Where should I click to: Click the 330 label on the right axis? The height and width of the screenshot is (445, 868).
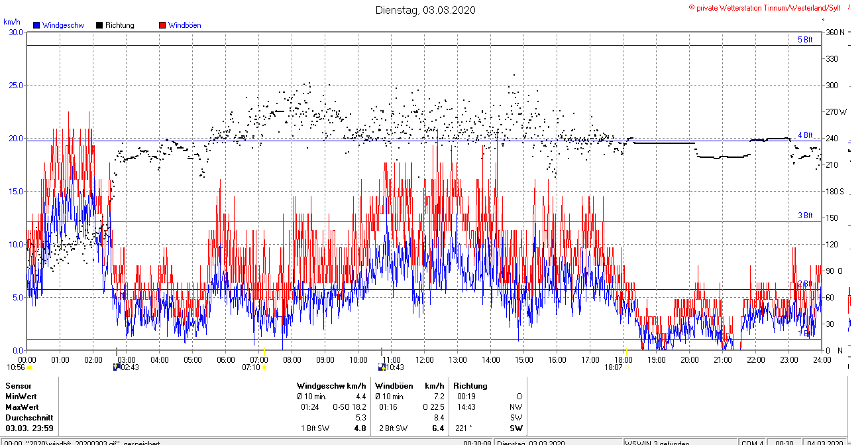(832, 58)
